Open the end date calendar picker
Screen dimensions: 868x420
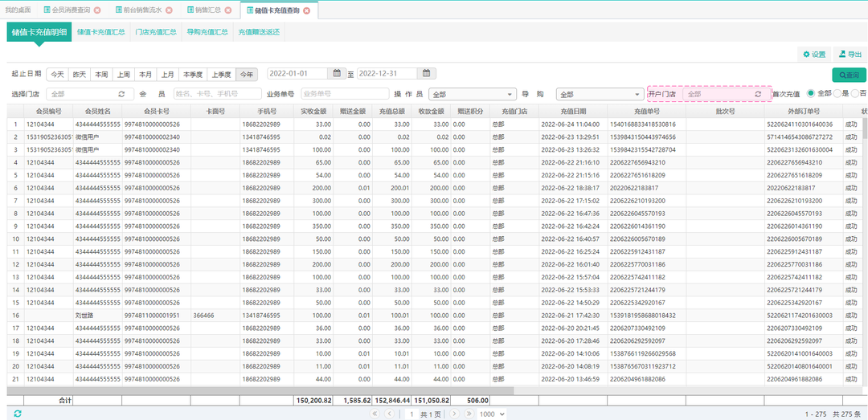coord(428,74)
